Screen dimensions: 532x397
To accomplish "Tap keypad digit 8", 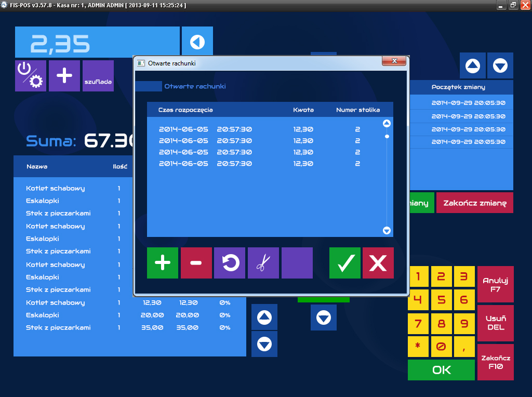I will tap(441, 324).
